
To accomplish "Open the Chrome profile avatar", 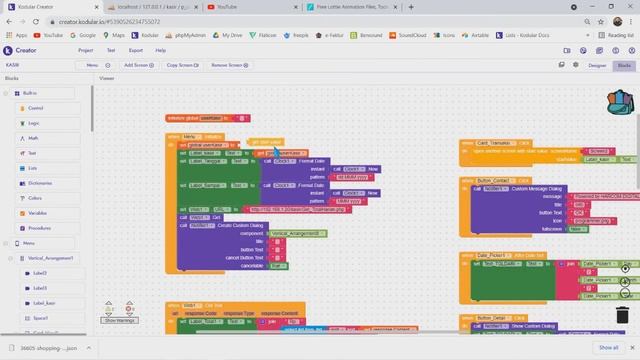I will [617, 22].
